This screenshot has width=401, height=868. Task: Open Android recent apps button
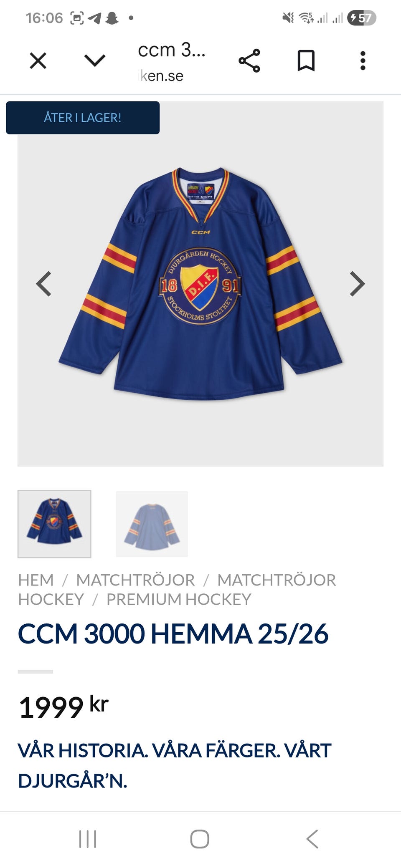[x=88, y=839]
